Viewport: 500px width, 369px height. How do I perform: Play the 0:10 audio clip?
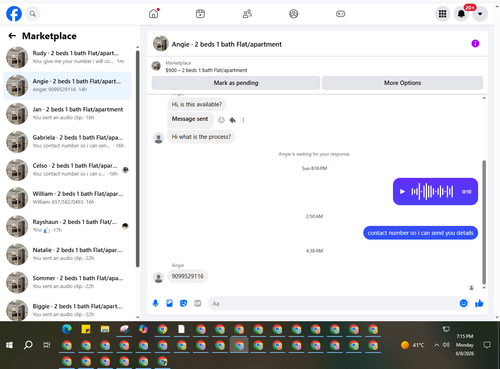(402, 192)
